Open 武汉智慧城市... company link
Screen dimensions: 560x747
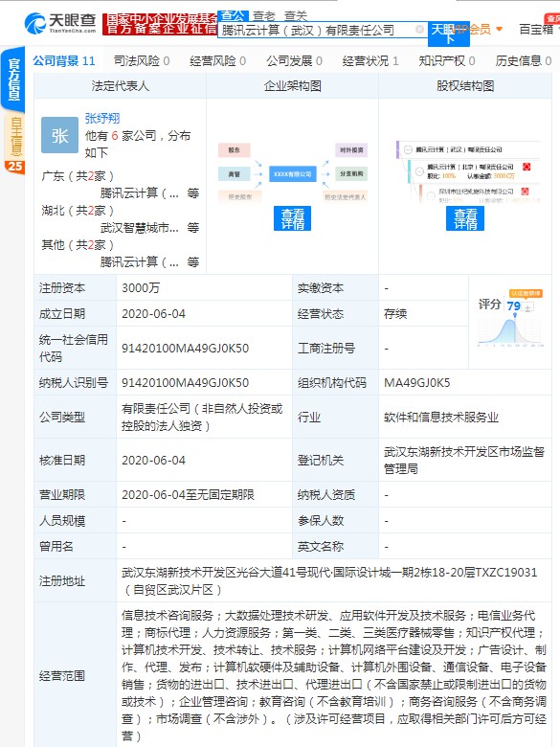tap(139, 228)
